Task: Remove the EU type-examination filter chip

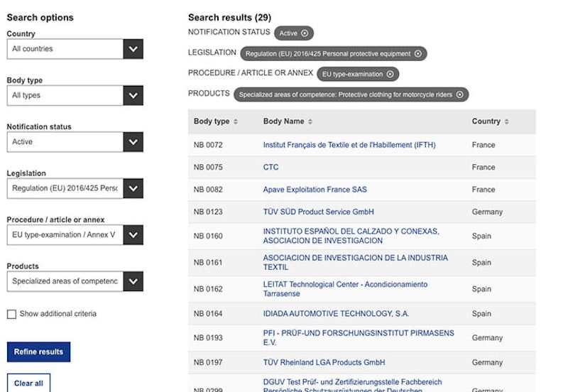Action: [x=390, y=75]
